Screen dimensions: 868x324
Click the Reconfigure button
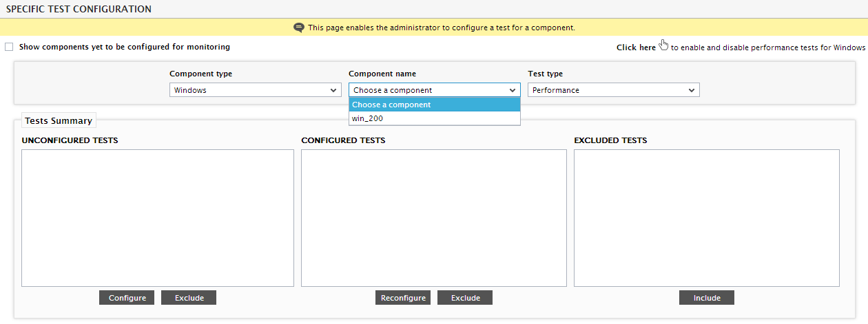pos(403,298)
